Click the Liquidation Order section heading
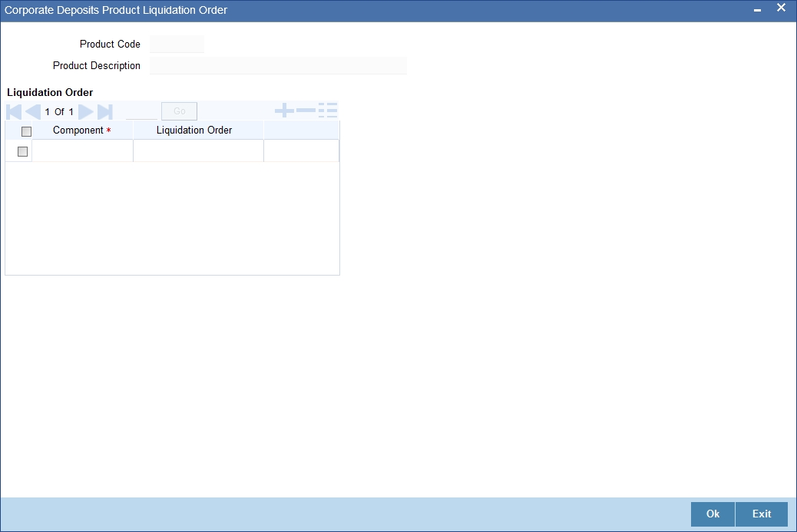 [x=50, y=92]
